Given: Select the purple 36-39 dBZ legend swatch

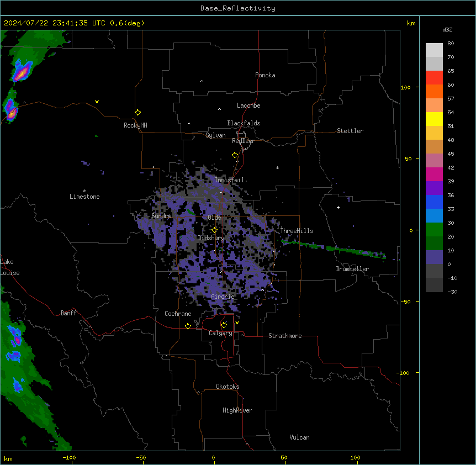Looking at the screenshot, I should 434,188.
